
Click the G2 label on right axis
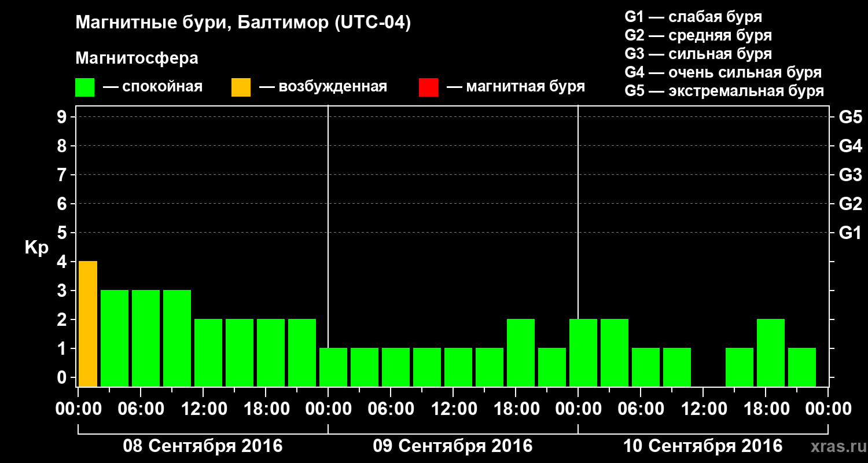click(851, 204)
